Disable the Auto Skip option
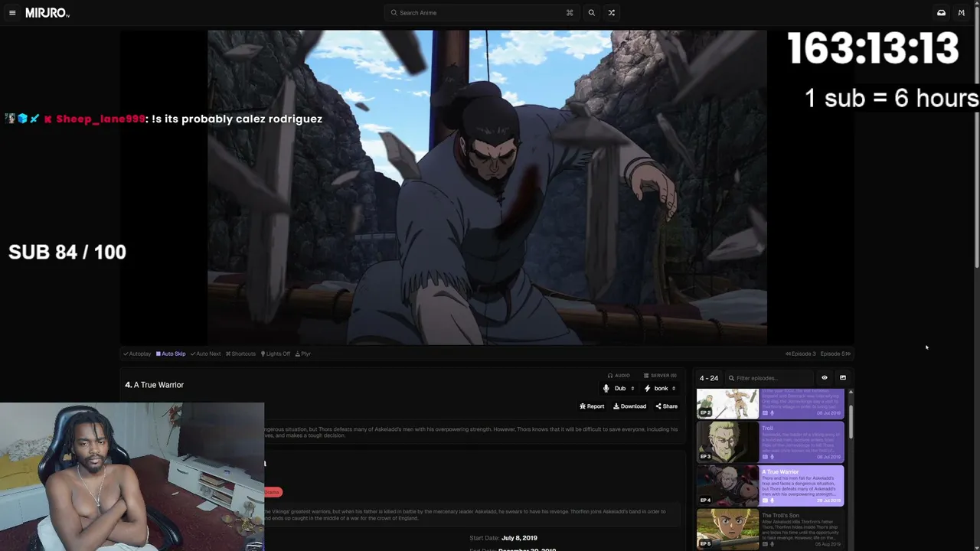The height and width of the screenshot is (551, 980). tap(171, 354)
